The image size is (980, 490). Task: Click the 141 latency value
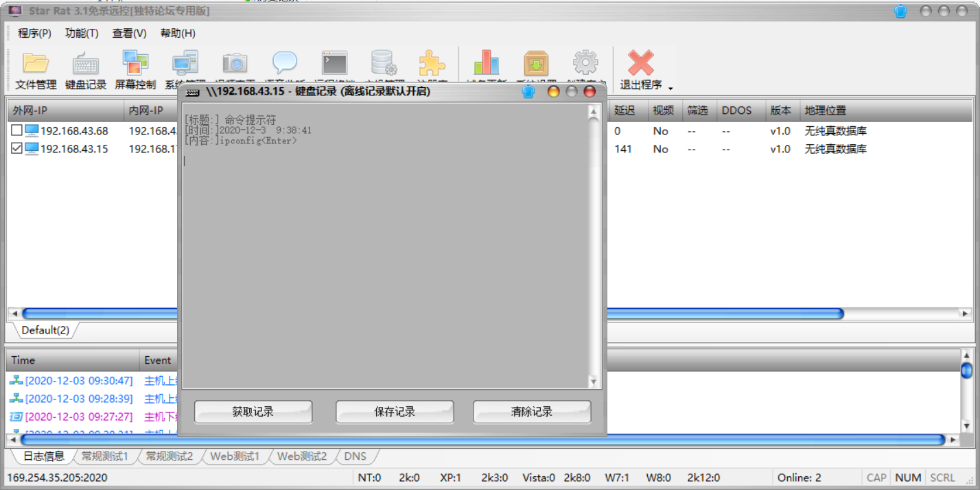tap(623, 149)
